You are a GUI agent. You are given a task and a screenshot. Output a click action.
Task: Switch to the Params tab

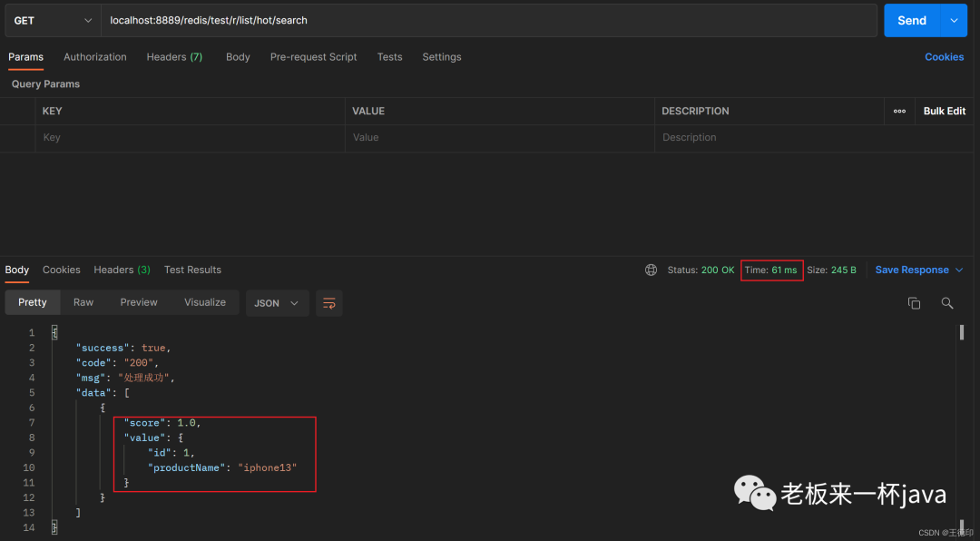pyautogui.click(x=25, y=57)
